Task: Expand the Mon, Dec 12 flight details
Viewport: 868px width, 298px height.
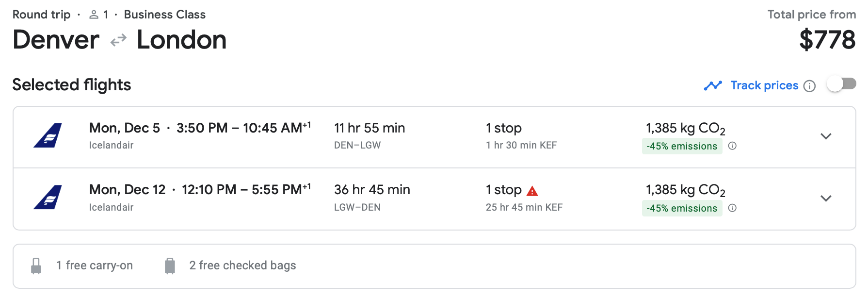Action: tap(825, 198)
